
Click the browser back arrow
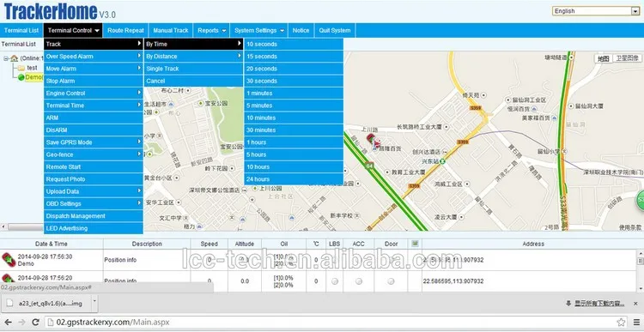tap(8, 323)
